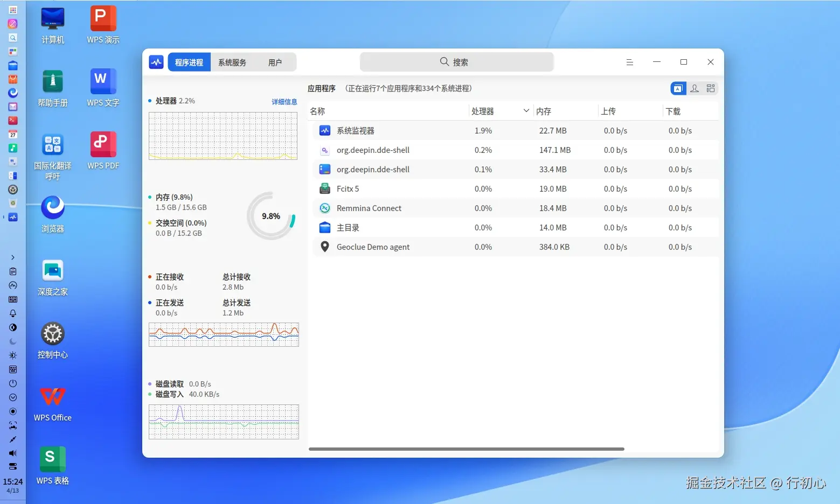Click the power button tray icon

[13, 383]
